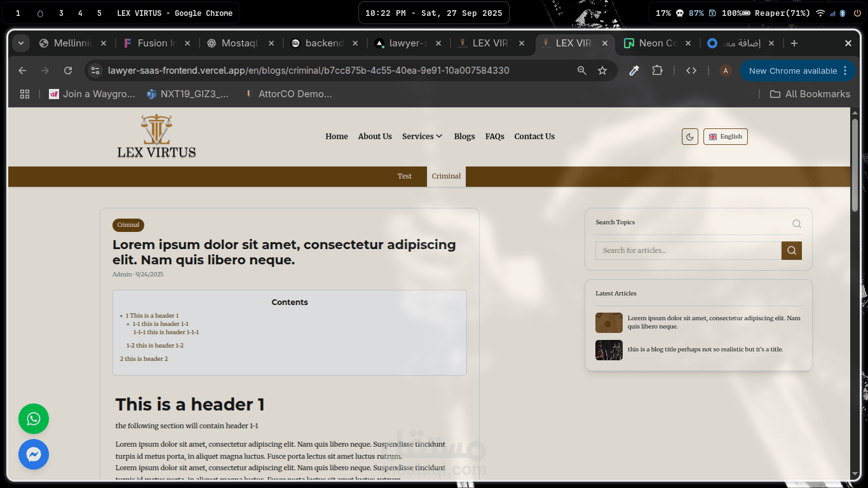Go to the Home page link
The height and width of the screenshot is (488, 868).
coord(337,137)
